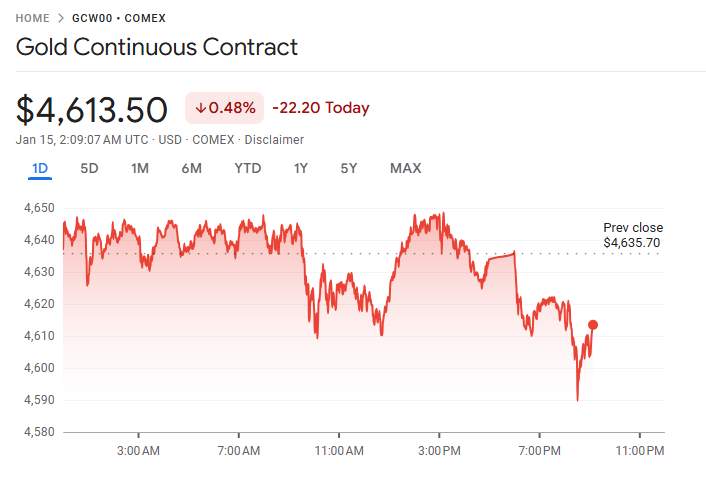Click the 0.48% change badge
Viewport: 706px width, 480px height.
(x=225, y=108)
